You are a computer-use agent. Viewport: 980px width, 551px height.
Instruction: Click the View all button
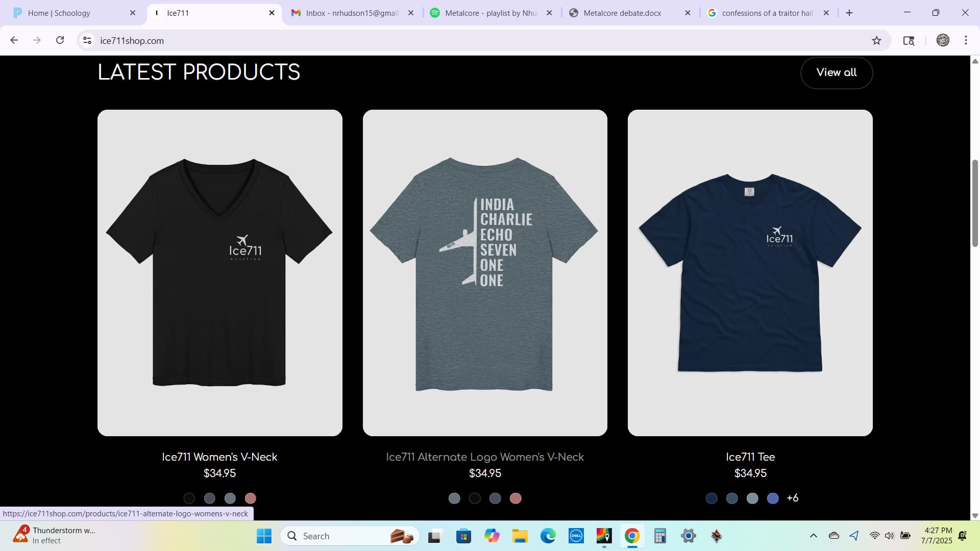point(837,72)
